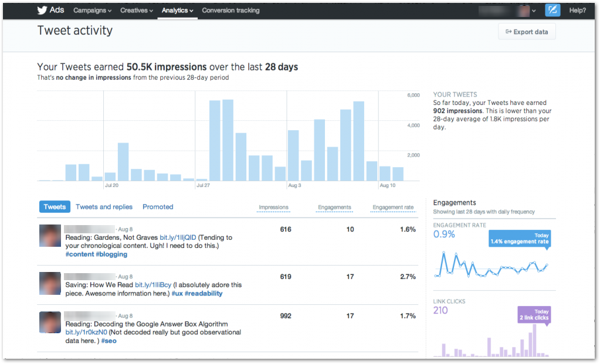
Task: Open the bit.ly/1lljQID link
Action: tap(178, 237)
